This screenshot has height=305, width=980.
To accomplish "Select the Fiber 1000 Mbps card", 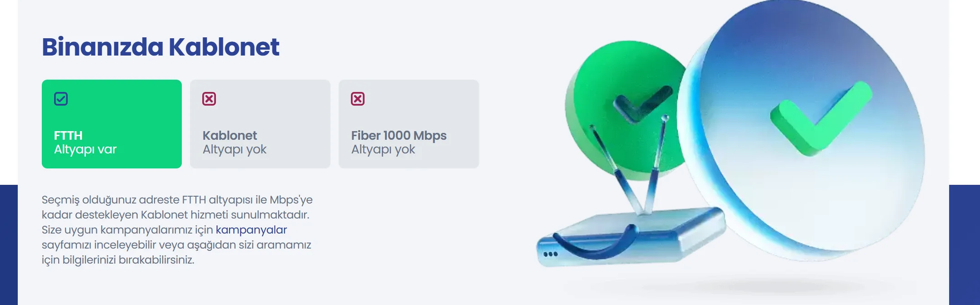I will (409, 124).
